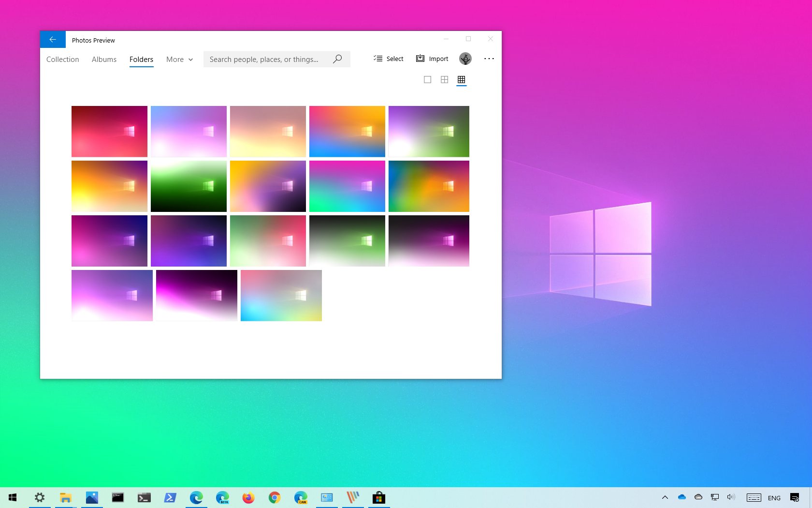Open the green and pink wallpaper thumbnail
This screenshot has height=508, width=812.
click(x=268, y=241)
